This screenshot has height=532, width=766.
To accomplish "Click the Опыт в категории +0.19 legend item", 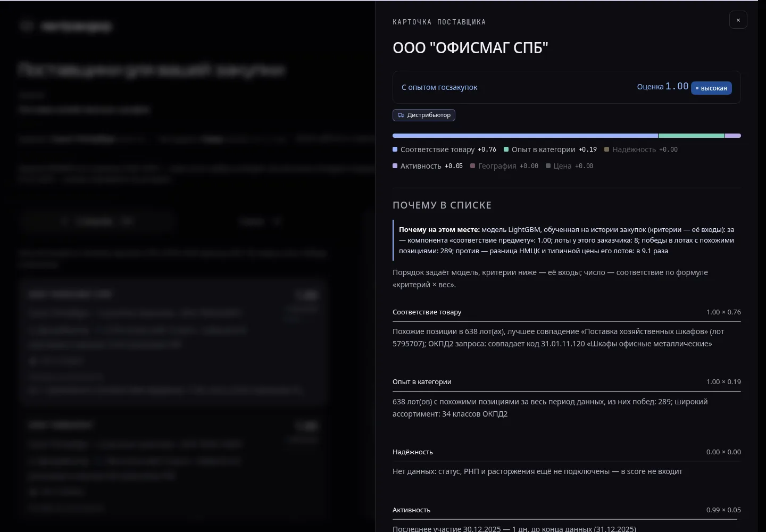I will pos(550,149).
